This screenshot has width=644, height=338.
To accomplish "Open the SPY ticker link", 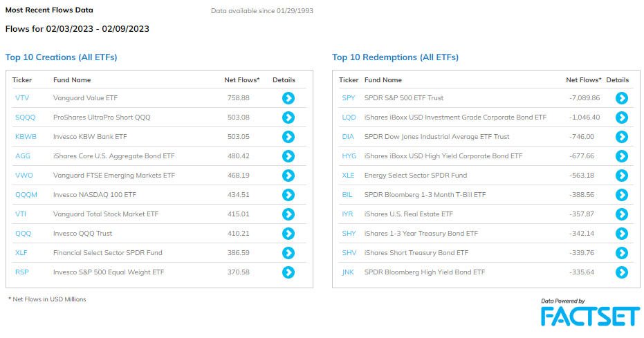I will [349, 98].
